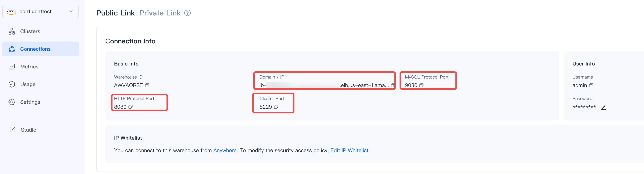Copy the admin username
Viewport: 644px width, 174px height.
click(591, 85)
